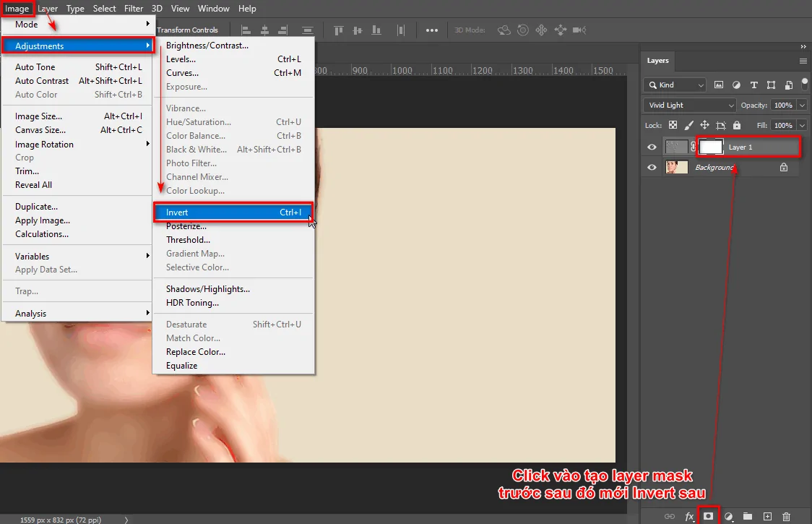
Task: Toggle the layer filtering switch
Action: [803, 84]
